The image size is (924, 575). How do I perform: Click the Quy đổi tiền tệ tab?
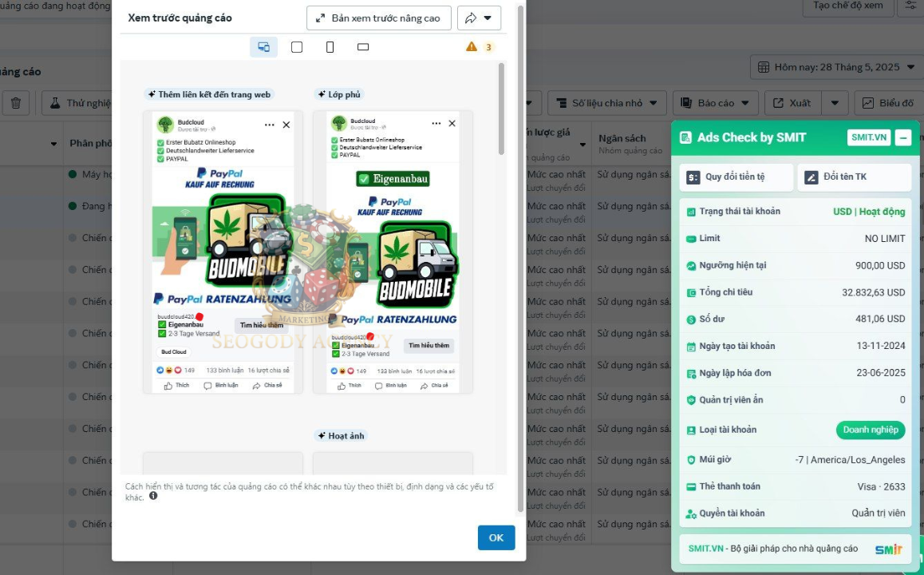[x=736, y=177]
